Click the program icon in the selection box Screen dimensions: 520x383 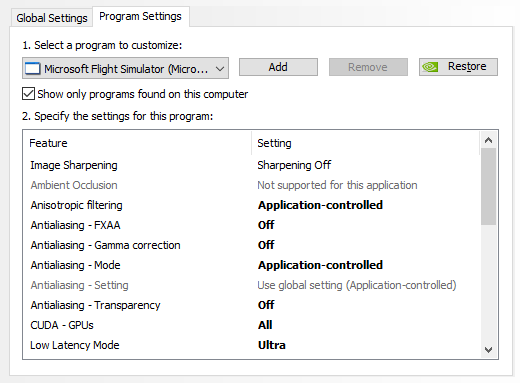[x=32, y=69]
